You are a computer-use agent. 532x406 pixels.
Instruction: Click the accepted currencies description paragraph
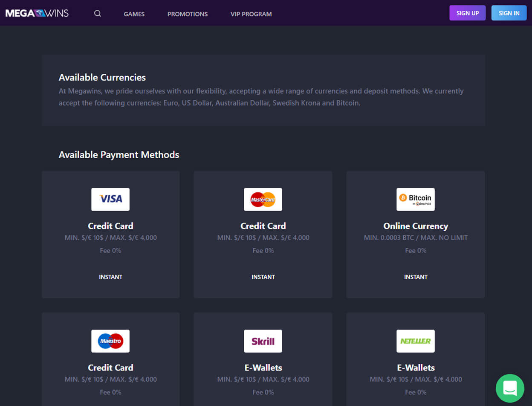tap(261, 97)
